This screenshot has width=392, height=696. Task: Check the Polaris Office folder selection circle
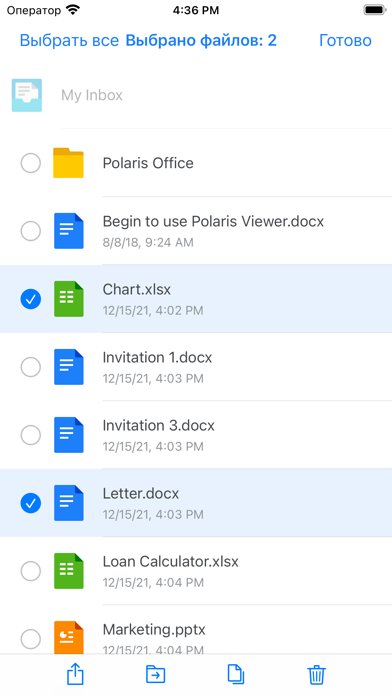click(x=31, y=163)
